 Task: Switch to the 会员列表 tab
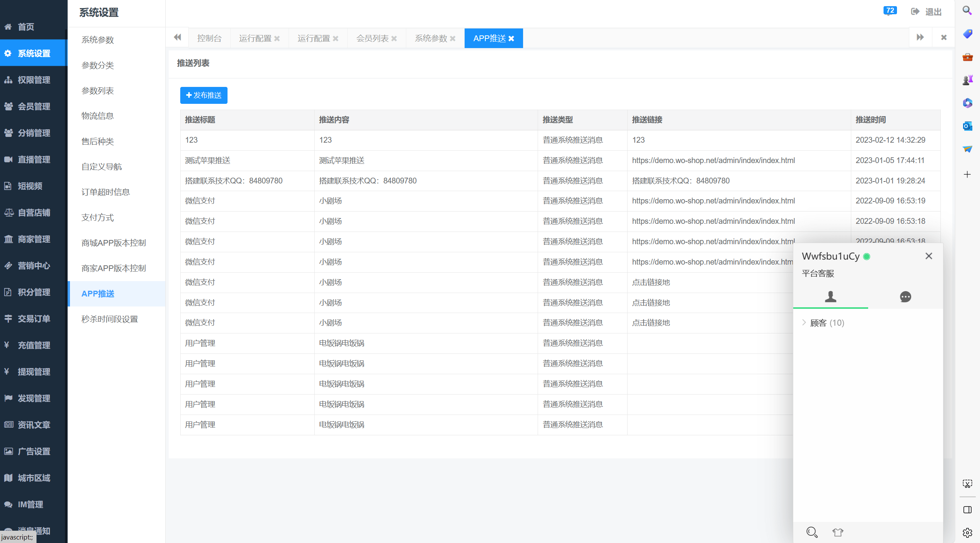click(372, 38)
